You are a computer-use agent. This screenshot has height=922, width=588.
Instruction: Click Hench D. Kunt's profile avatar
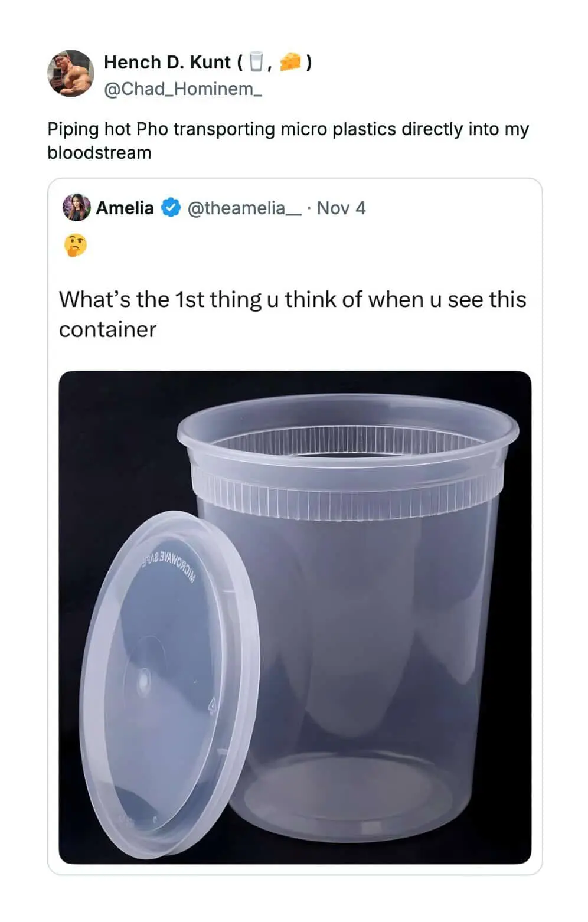[71, 73]
